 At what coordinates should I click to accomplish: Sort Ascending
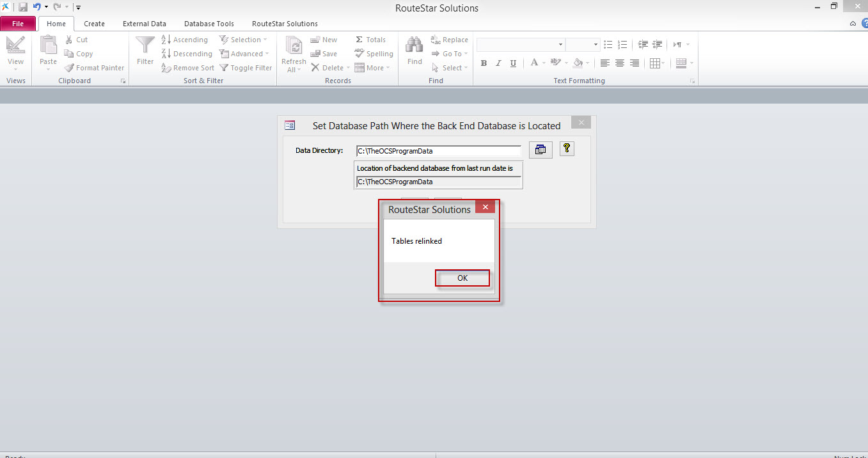coord(185,40)
